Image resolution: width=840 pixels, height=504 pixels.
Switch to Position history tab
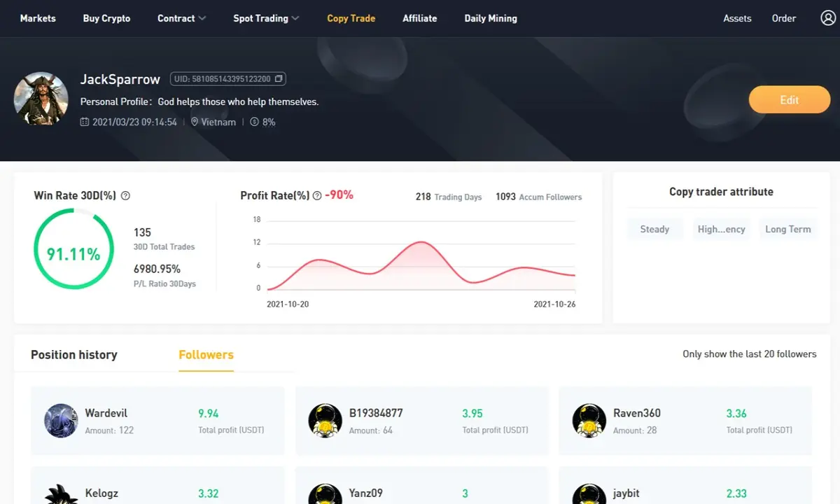[74, 355]
